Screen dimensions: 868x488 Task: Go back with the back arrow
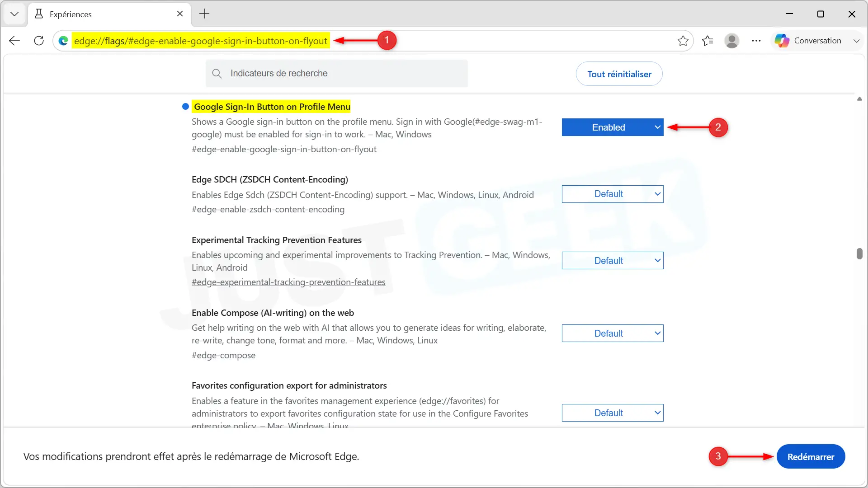click(14, 41)
